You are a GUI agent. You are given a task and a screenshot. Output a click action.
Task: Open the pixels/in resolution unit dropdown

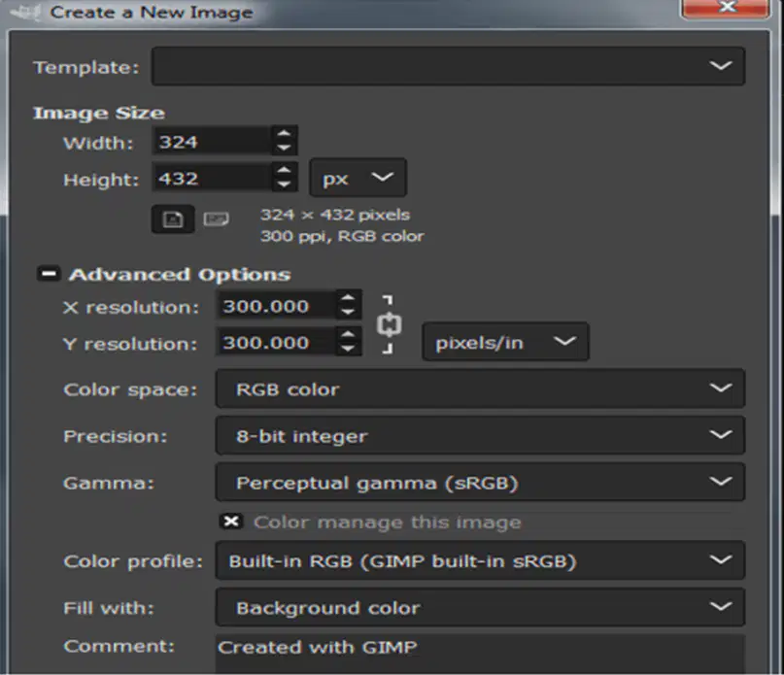pos(505,342)
